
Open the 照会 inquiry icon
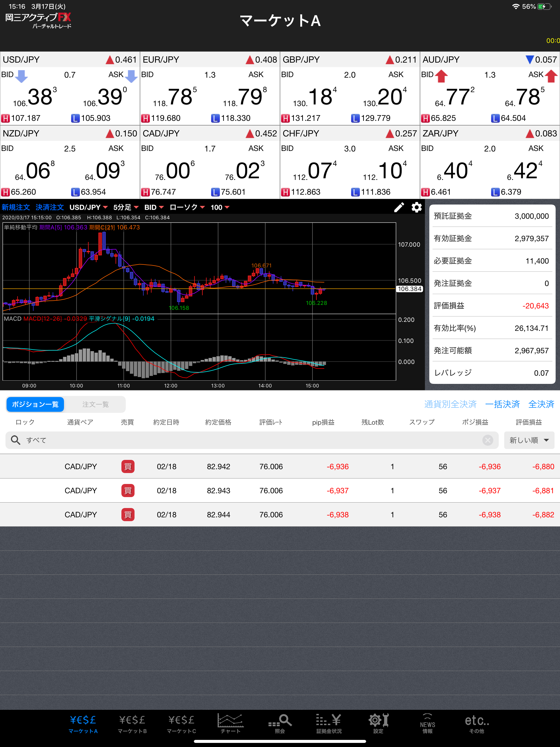280,724
